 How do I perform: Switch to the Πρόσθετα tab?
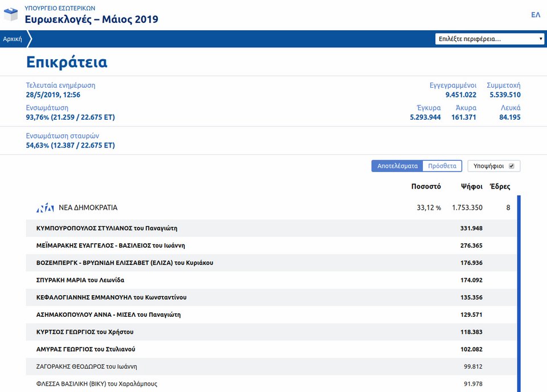442,166
